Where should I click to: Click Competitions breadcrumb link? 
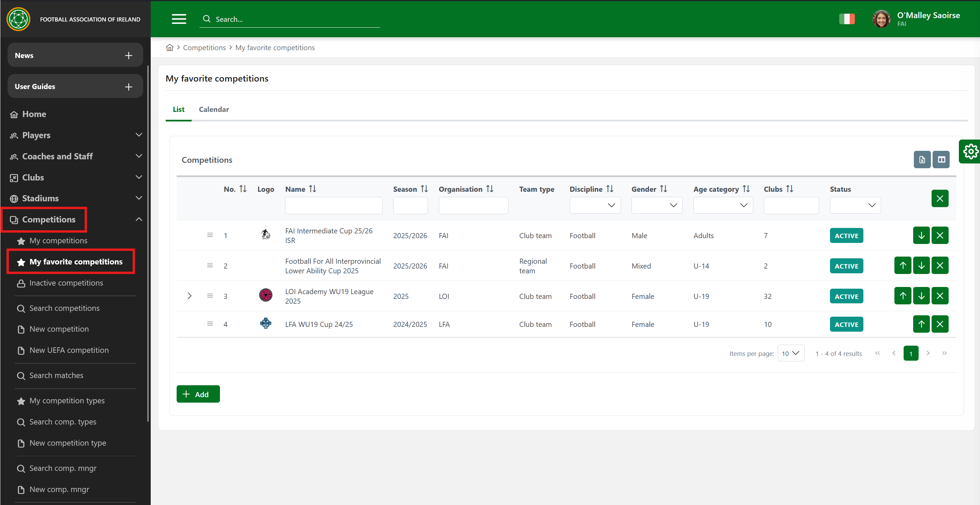[x=204, y=47]
